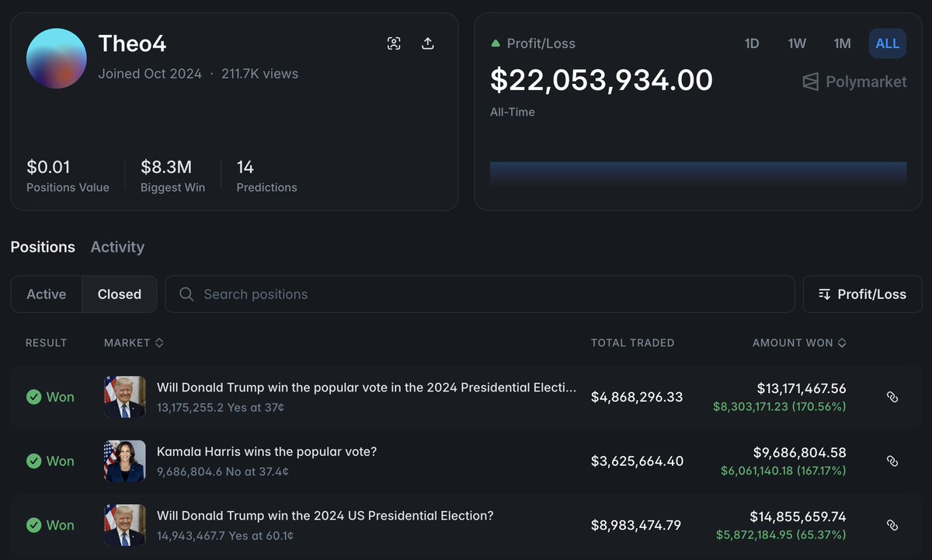Select the 1D profit timeframe
932x560 pixels.
pos(752,43)
